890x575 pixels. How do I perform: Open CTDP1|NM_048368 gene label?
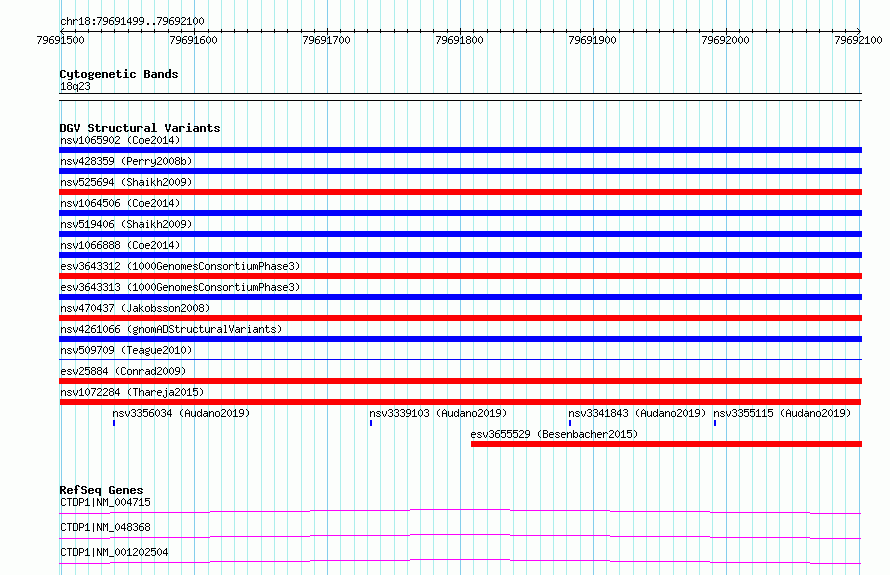coord(105,527)
